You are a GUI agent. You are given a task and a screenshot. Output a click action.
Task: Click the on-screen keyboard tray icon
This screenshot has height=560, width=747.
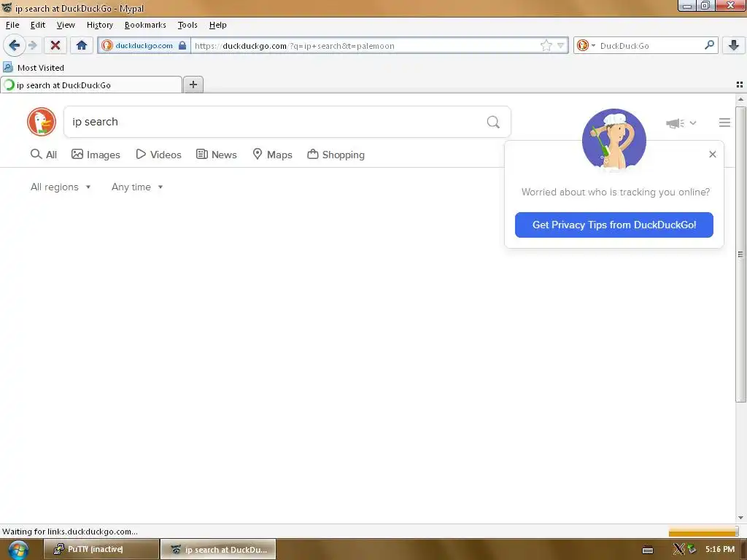[x=648, y=550]
